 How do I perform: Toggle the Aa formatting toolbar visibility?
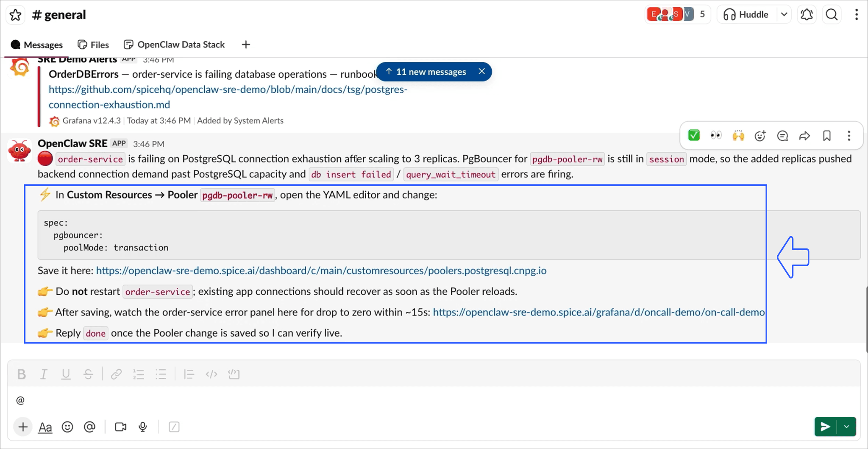click(x=45, y=427)
